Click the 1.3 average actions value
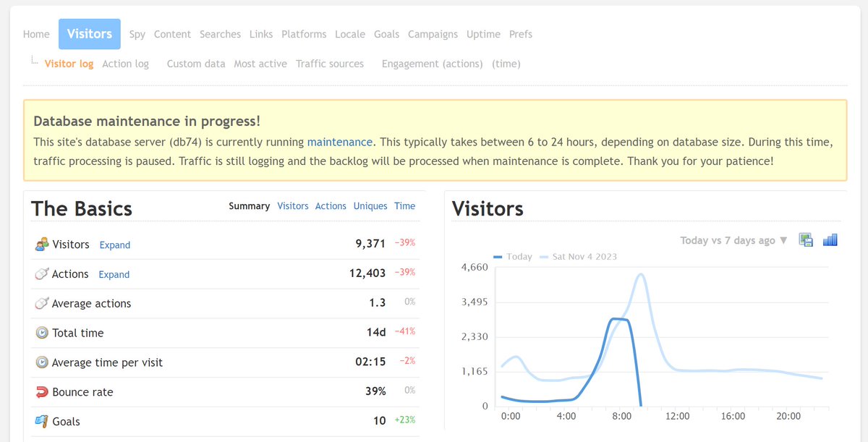Image resolution: width=868 pixels, height=442 pixels. tap(378, 303)
